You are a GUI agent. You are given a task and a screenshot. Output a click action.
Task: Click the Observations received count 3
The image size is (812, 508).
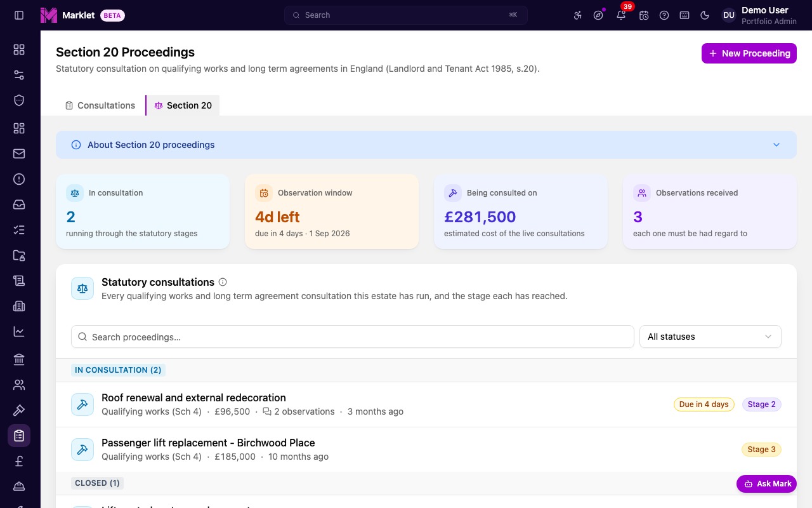point(638,217)
